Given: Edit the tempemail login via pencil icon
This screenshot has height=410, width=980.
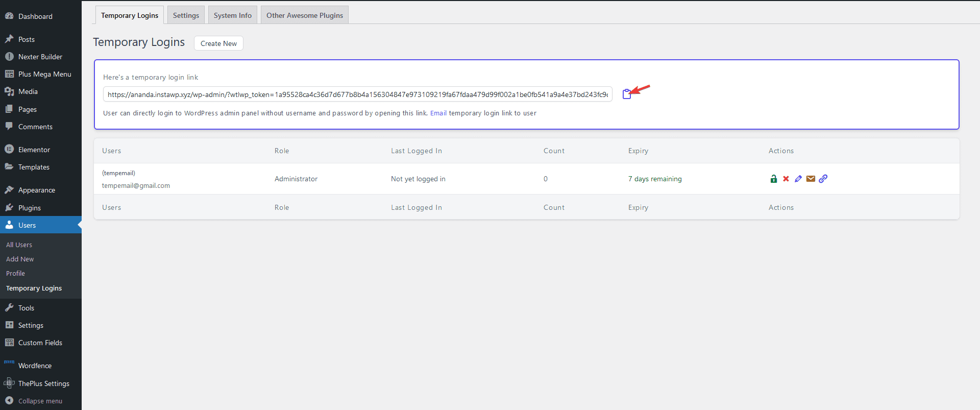Looking at the screenshot, I should (x=798, y=179).
